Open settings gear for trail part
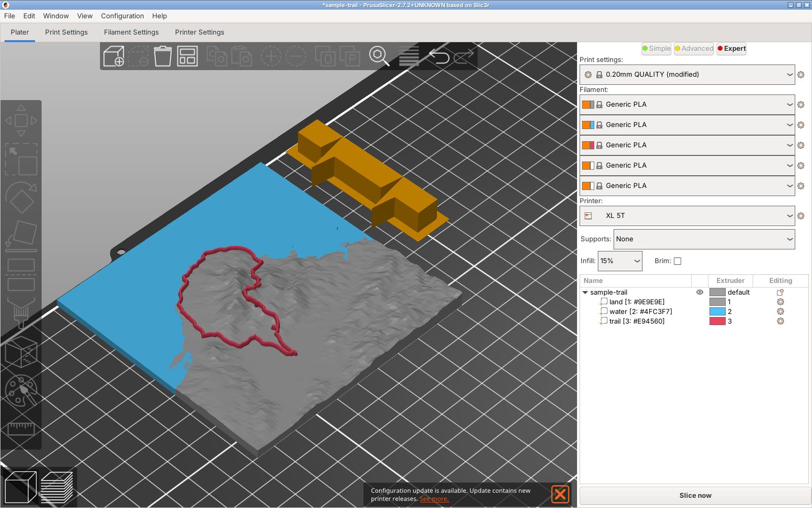 [x=781, y=321]
